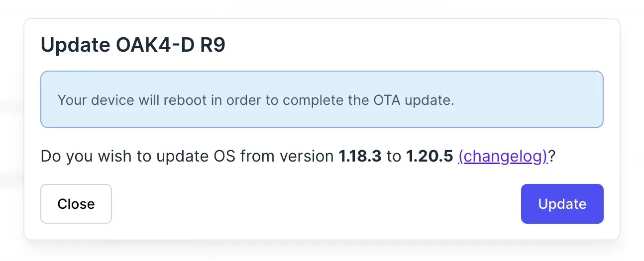Click the "Update OAK4-D R9" dialog title
644x261 pixels.
click(x=133, y=45)
